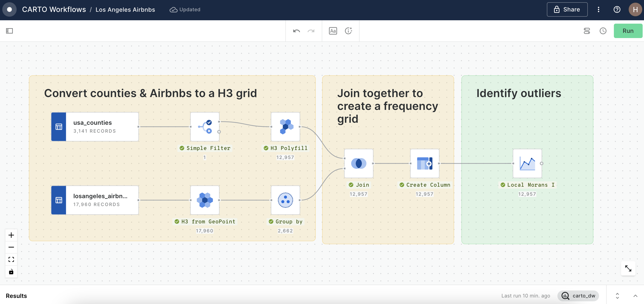Toggle the canvas lock control
Viewport: 644px width, 304px height.
coord(11,272)
